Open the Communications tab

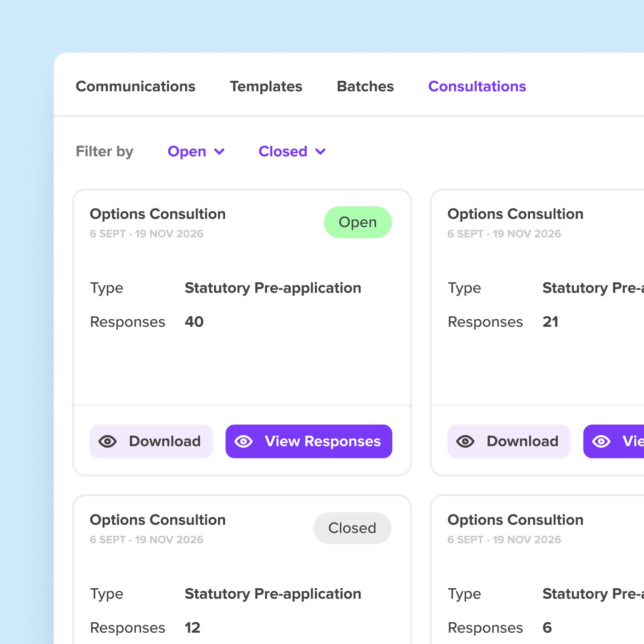(135, 86)
